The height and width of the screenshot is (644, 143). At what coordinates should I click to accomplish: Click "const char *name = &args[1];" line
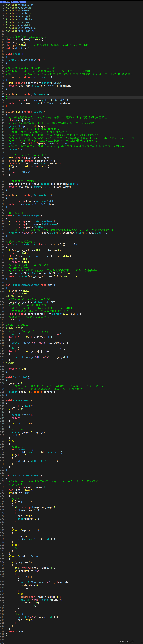[x=41, y=597]
